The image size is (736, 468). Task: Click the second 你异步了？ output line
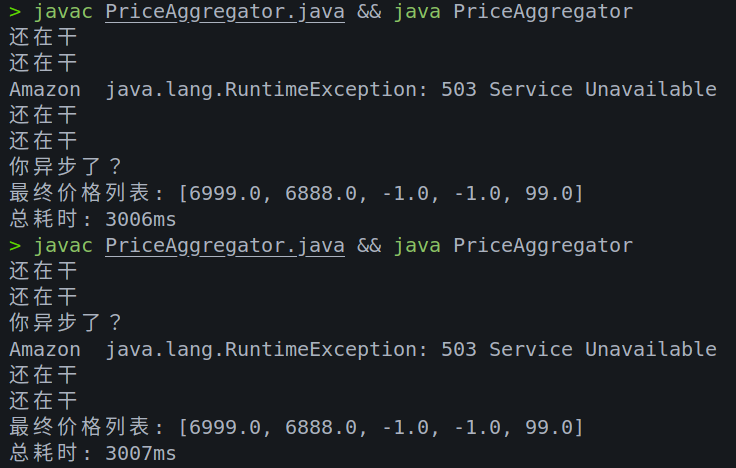65,324
